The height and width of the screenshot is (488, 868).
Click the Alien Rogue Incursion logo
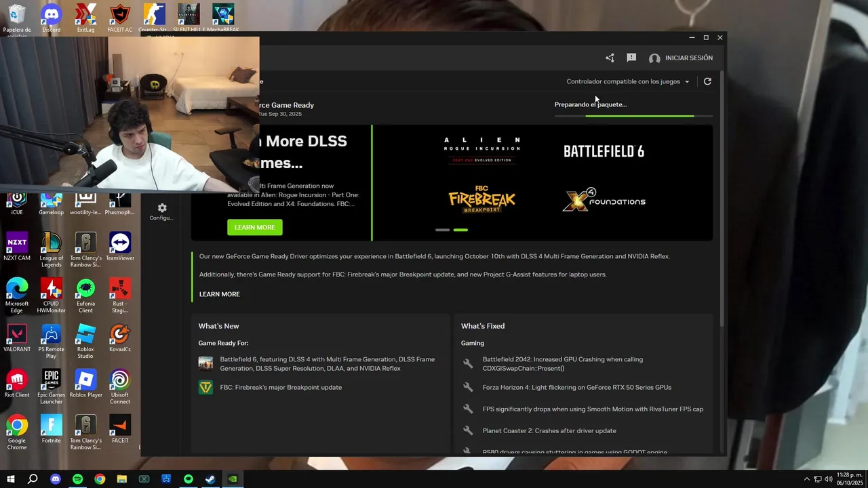pos(481,150)
